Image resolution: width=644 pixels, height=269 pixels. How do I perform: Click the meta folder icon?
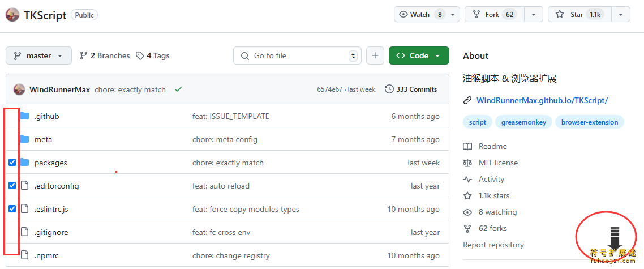click(x=25, y=139)
